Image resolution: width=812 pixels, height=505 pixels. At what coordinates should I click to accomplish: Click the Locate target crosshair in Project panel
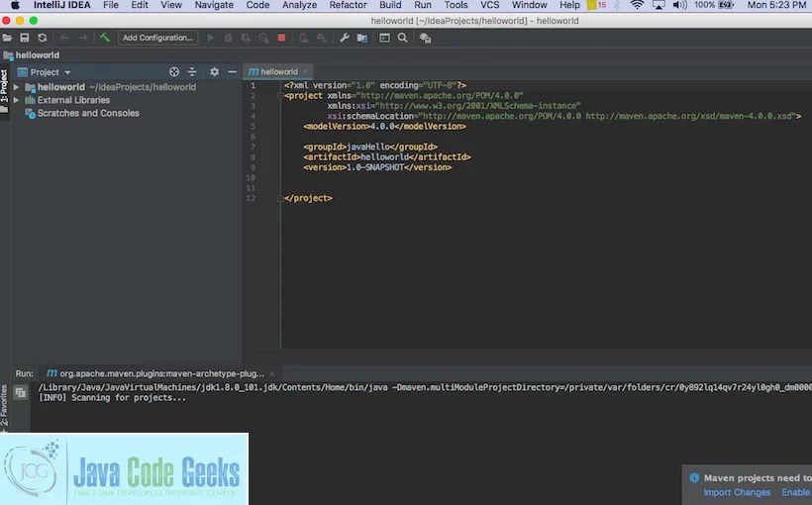[174, 72]
